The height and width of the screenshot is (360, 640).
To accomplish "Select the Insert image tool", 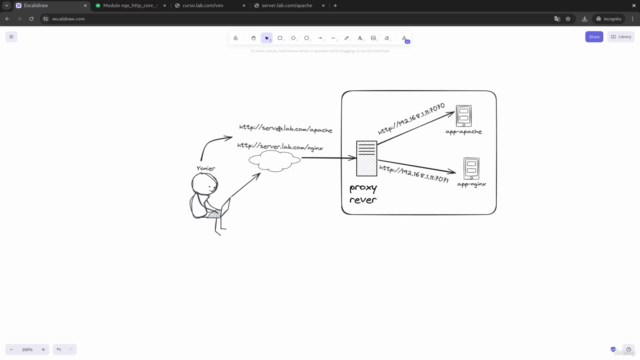I will coord(373,38).
